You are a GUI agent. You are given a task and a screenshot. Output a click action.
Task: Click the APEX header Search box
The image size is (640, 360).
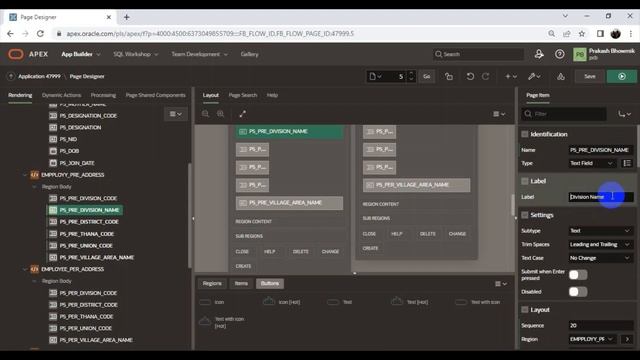pyautogui.click(x=478, y=54)
